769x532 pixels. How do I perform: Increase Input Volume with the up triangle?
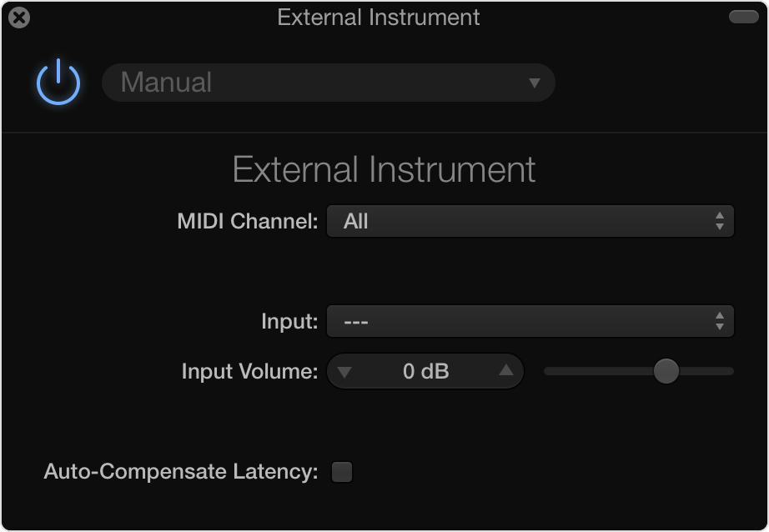(505, 371)
